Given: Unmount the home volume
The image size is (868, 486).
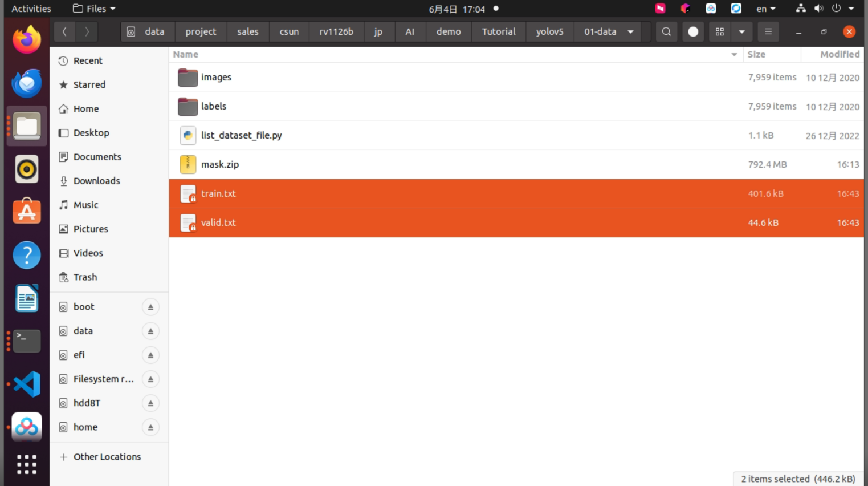Looking at the screenshot, I should [x=150, y=427].
